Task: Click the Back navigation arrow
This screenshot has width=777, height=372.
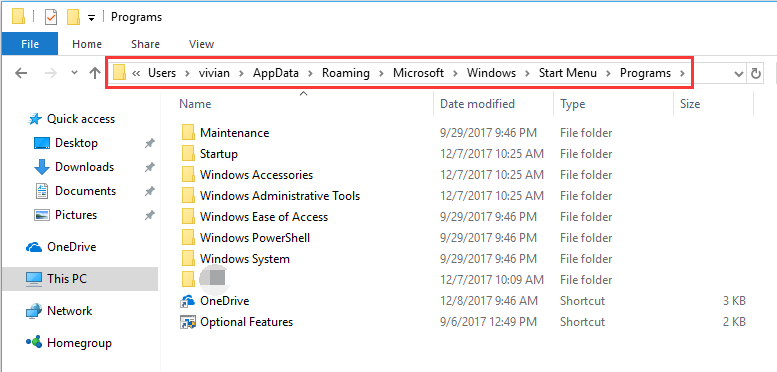Action: [x=21, y=73]
